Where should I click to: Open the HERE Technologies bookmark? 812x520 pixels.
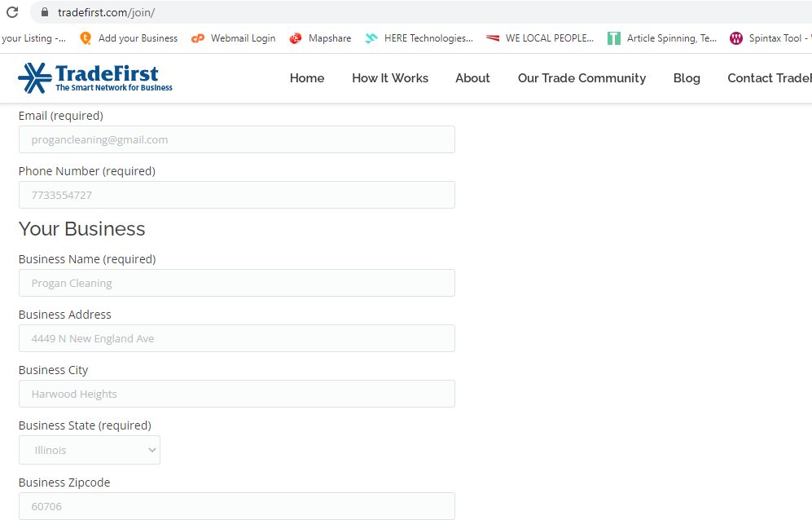(419, 38)
